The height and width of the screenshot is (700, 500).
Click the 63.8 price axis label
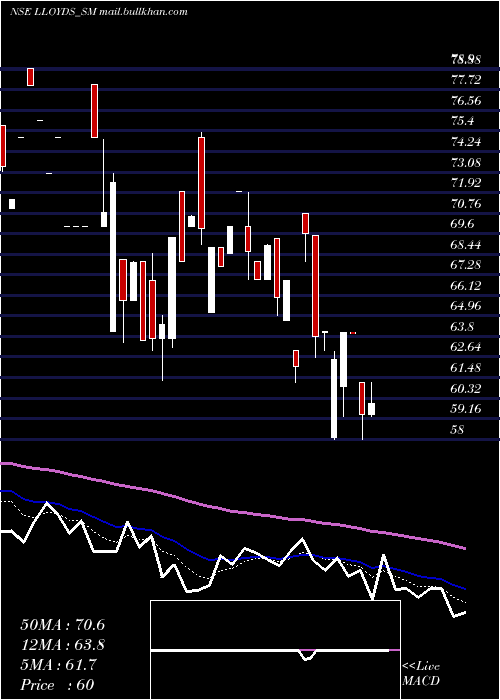tap(462, 327)
